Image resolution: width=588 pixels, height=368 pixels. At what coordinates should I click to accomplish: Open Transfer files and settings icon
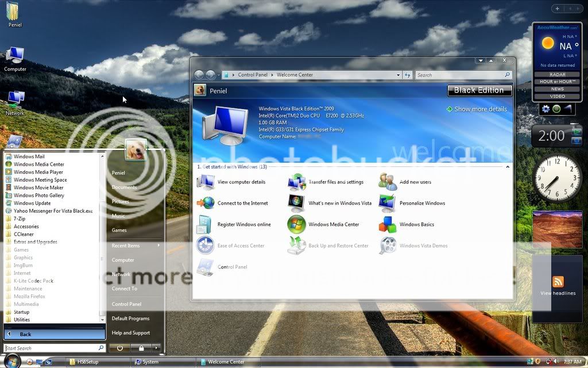pos(297,182)
